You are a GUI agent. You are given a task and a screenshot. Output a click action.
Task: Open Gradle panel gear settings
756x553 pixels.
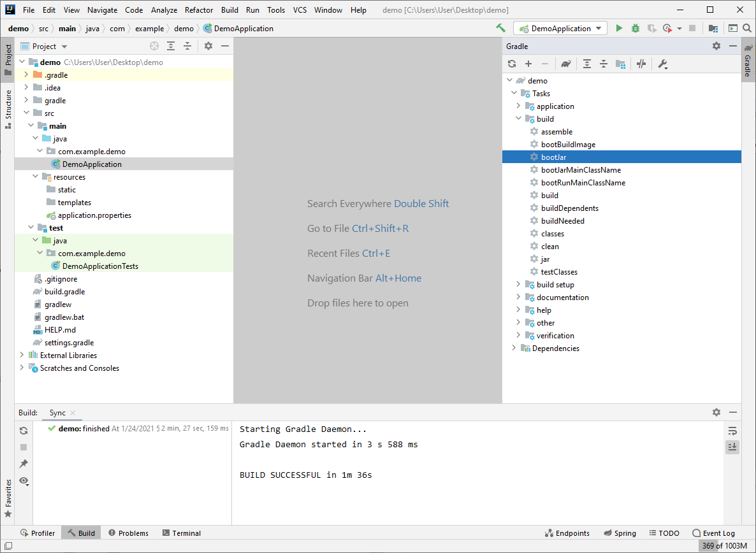tap(716, 47)
